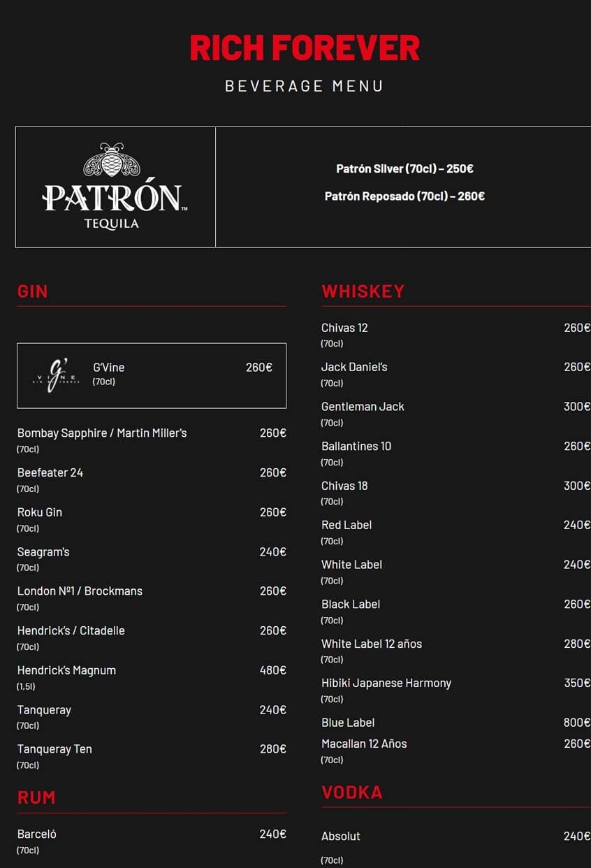Select the Jack Daniel's whiskey item
The width and height of the screenshot is (591, 868).
(354, 368)
